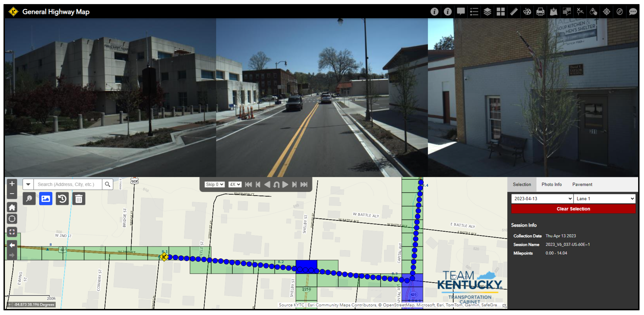
Task: Switch to the Pavement tab
Action: coord(582,184)
